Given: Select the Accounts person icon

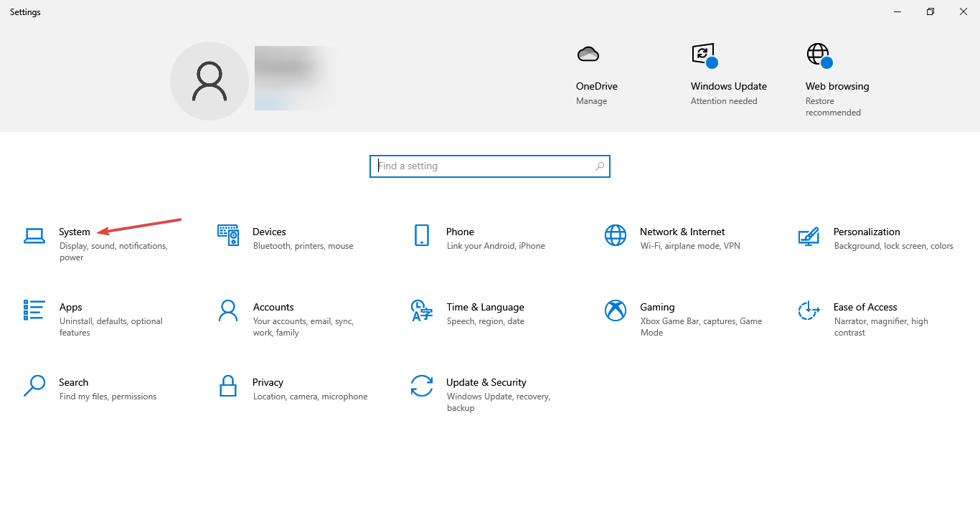Looking at the screenshot, I should [228, 310].
